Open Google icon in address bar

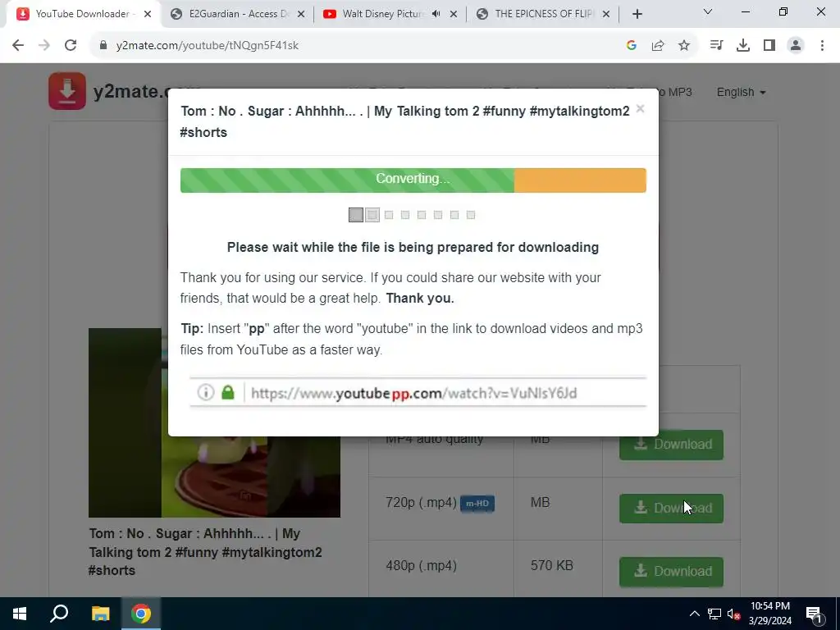631,46
